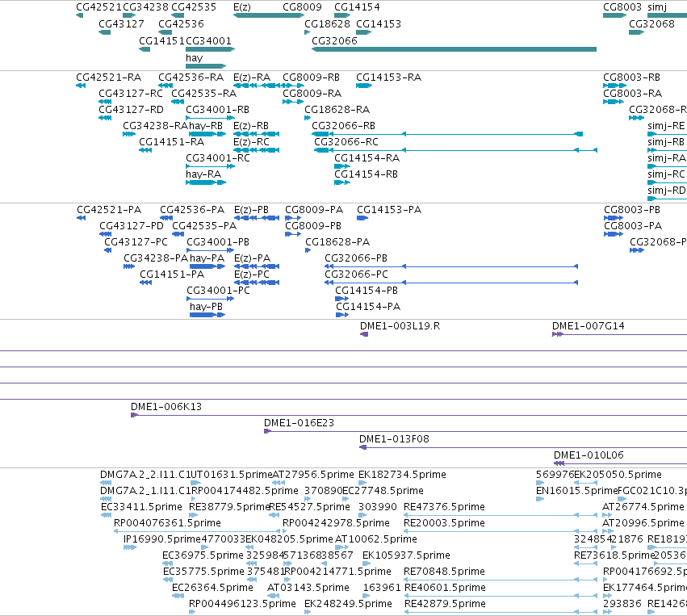Click protein E(z)-PB
The height and width of the screenshot is (616, 687).
(257, 218)
